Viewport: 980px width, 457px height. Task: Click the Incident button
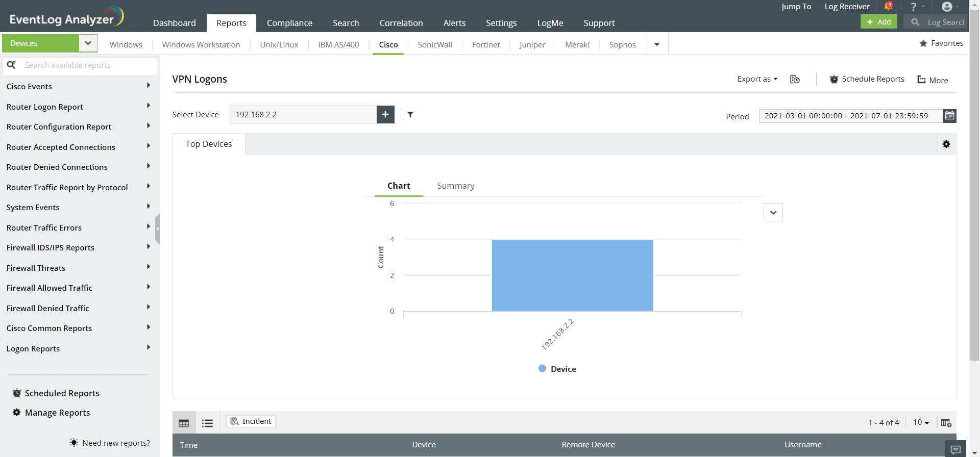251,421
